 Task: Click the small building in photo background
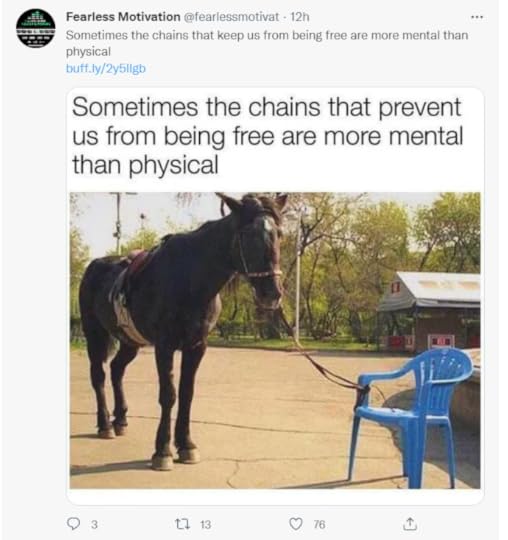coord(429,312)
